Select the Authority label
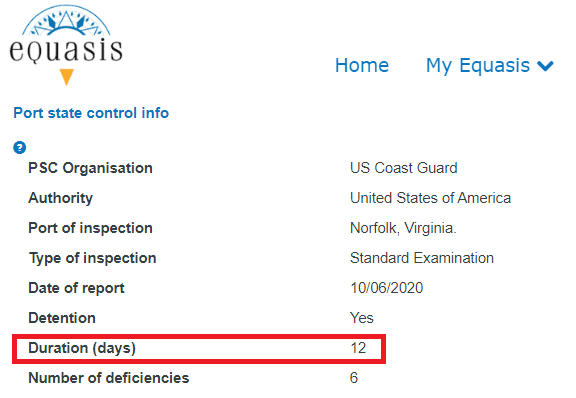 (x=61, y=198)
